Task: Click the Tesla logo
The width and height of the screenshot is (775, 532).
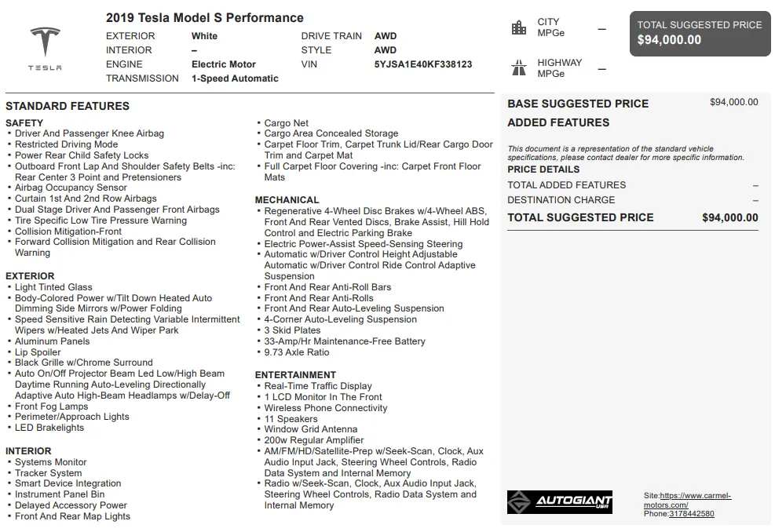Action: pos(45,46)
